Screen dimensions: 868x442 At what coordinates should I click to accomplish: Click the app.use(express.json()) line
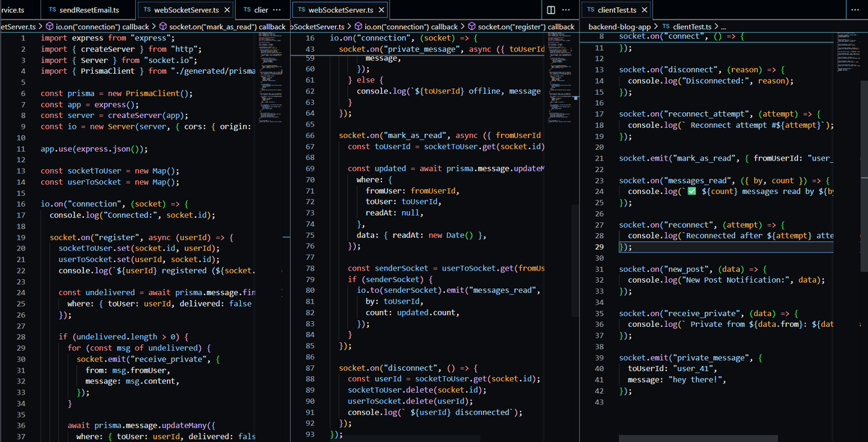point(95,149)
